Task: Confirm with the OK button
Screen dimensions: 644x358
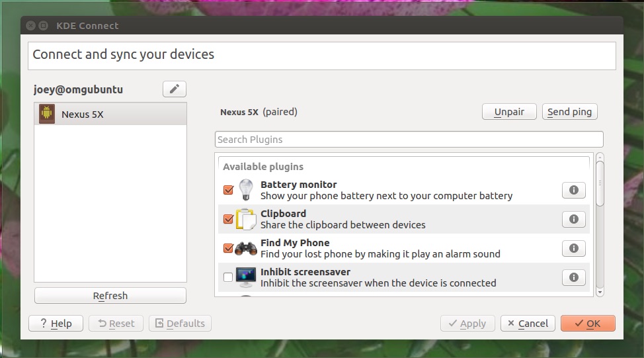Action: coord(588,324)
